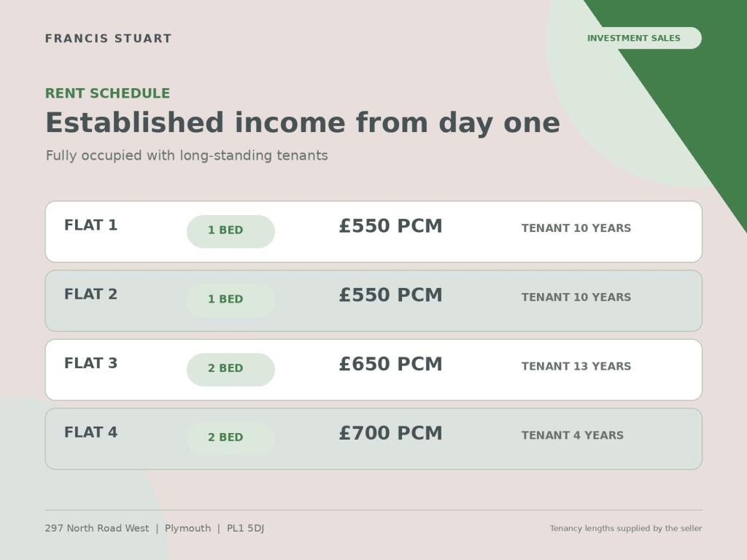This screenshot has height=560, width=747.
Task: Select the Established income from day one title
Action: click(x=303, y=122)
